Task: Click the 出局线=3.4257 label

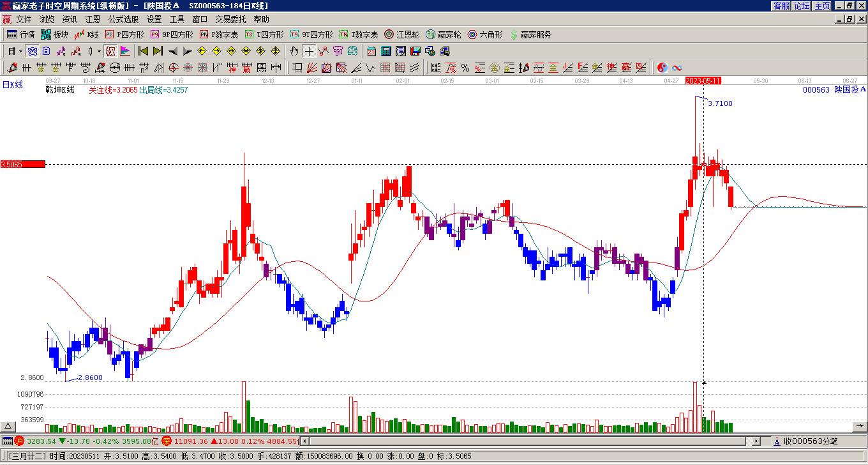Action: [163, 90]
